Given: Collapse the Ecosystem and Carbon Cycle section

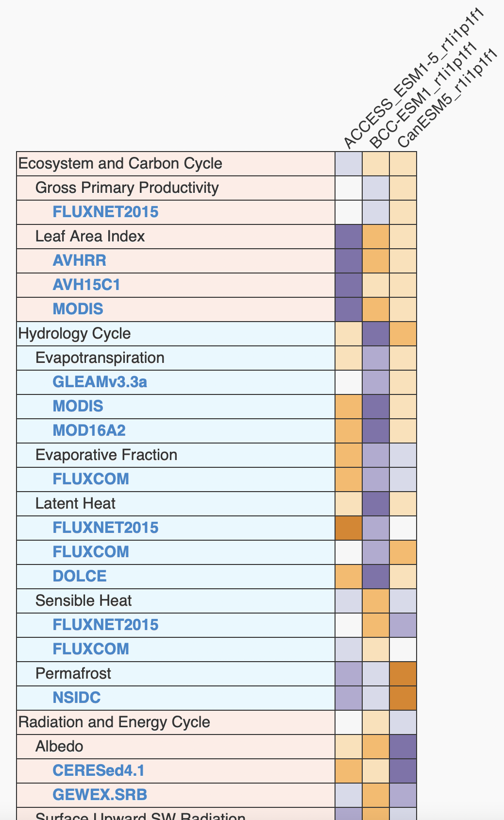Looking at the screenshot, I should (120, 163).
